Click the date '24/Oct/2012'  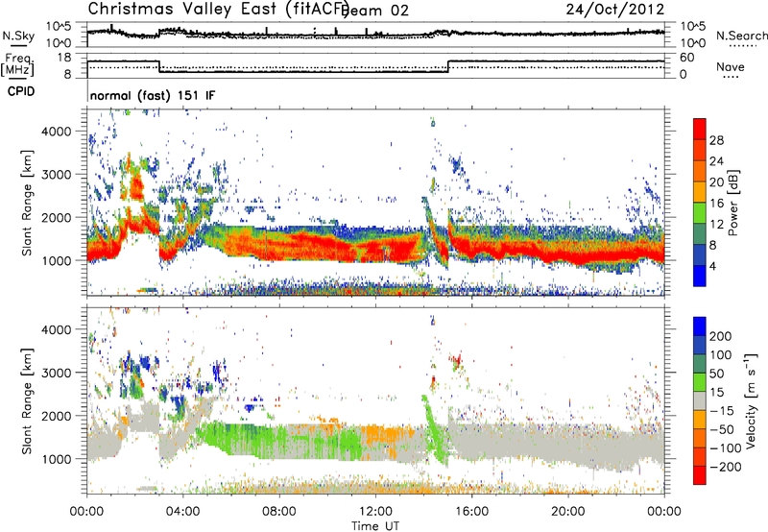coord(615,10)
